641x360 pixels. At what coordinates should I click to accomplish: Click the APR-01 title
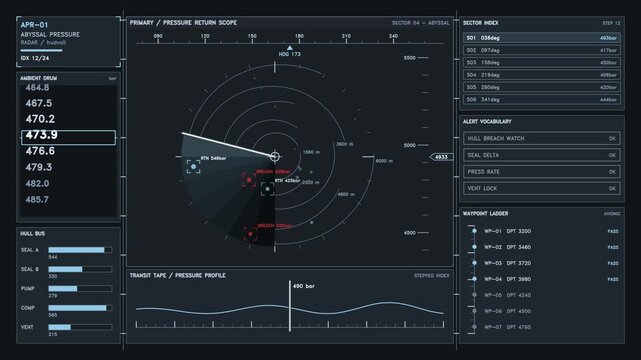pyautogui.click(x=34, y=25)
